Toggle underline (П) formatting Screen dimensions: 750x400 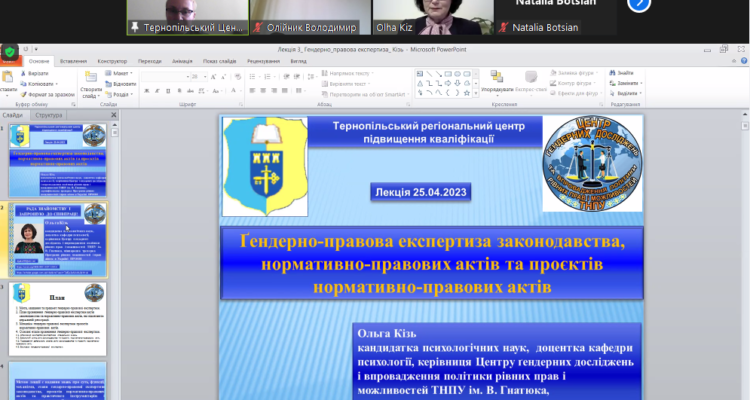pos(168,90)
